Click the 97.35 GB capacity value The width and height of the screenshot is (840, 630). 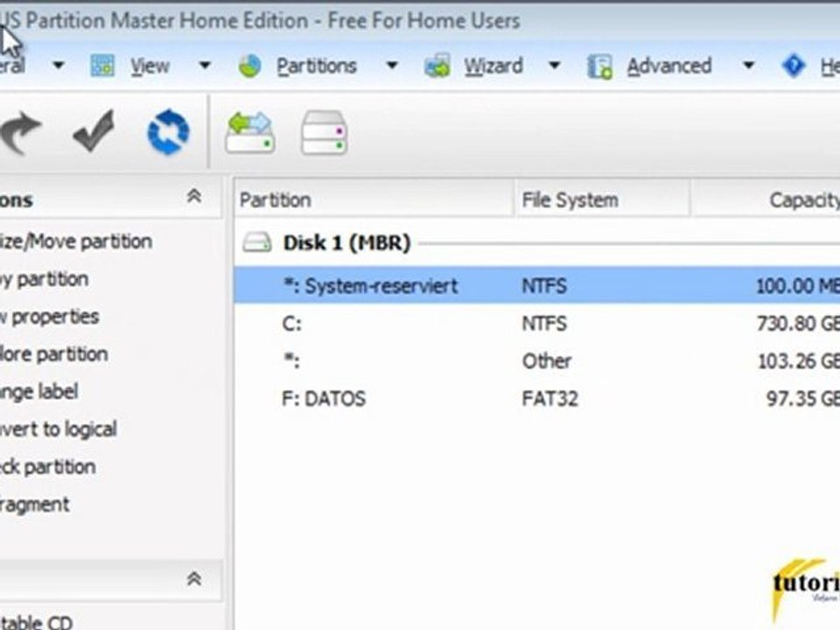803,399
